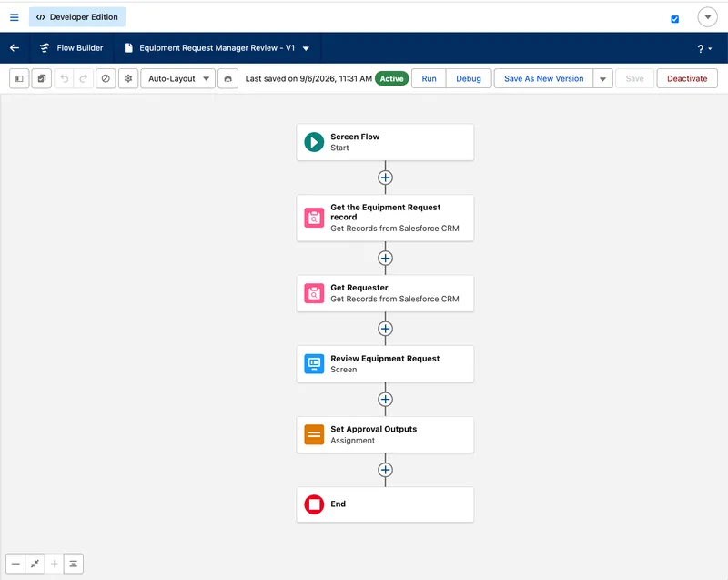Click the Flow Builder logo icon

point(44,48)
